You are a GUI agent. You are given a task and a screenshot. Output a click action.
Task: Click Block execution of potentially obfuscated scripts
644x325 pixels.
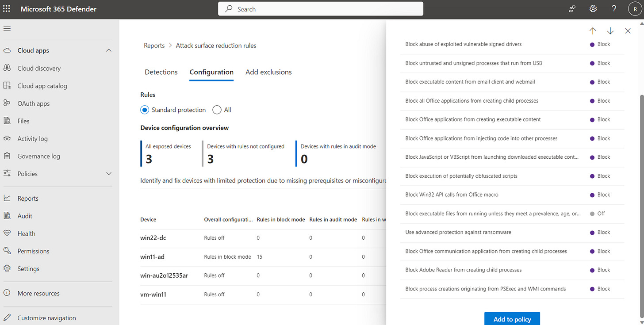[461, 176]
